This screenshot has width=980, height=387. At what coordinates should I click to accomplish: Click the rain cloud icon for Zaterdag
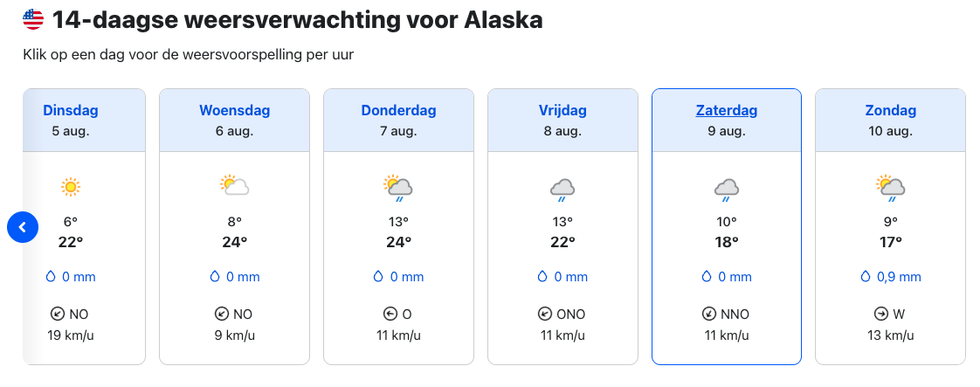[x=726, y=190]
